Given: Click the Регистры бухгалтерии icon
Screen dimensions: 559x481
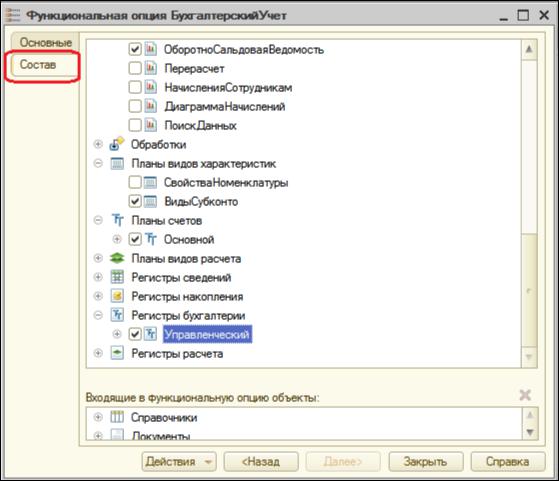Looking at the screenshot, I should (117, 315).
